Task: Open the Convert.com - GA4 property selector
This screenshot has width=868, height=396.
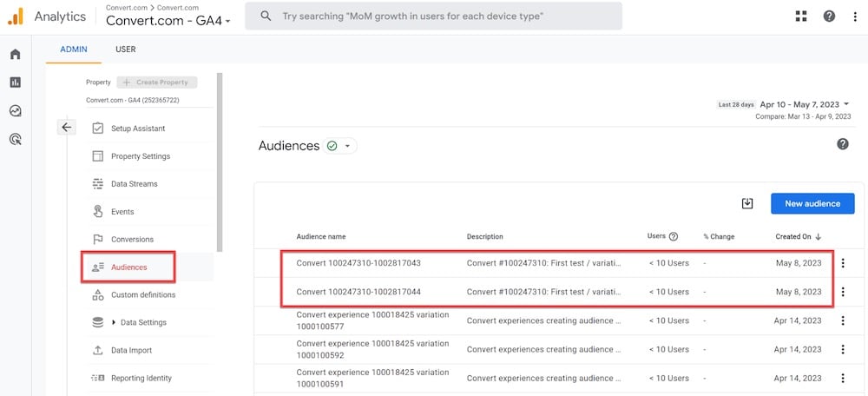Action: [x=168, y=21]
